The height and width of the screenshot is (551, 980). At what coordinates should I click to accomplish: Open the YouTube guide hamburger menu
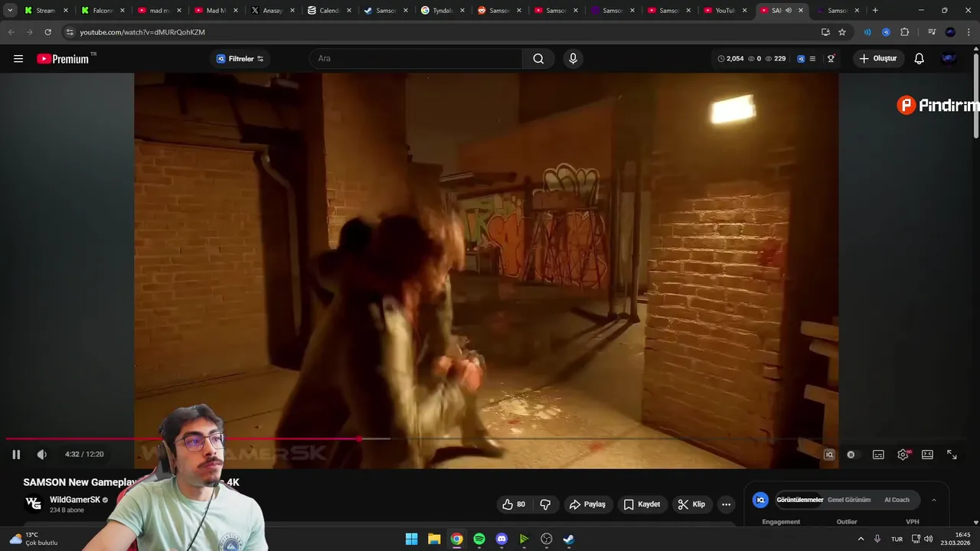(18, 59)
